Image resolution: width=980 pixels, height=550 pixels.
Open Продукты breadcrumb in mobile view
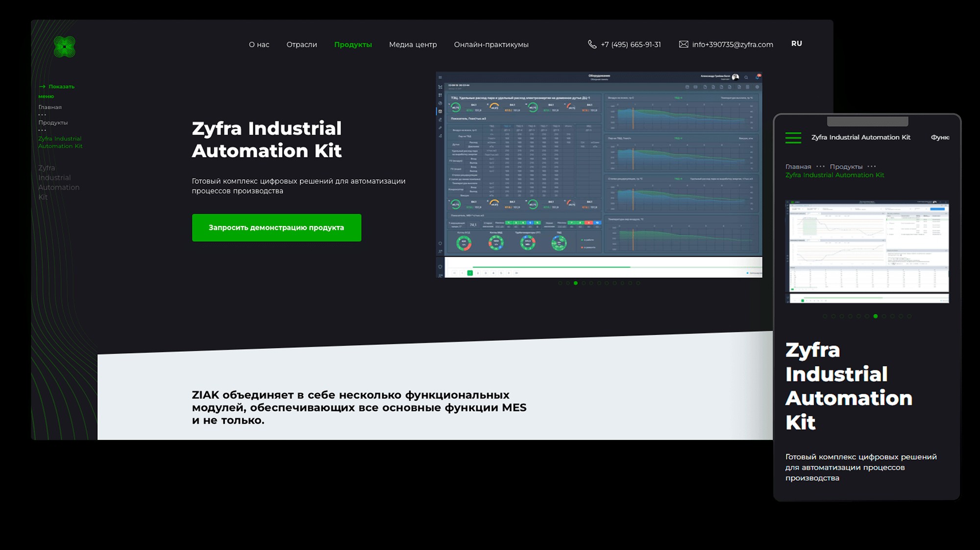pos(846,167)
